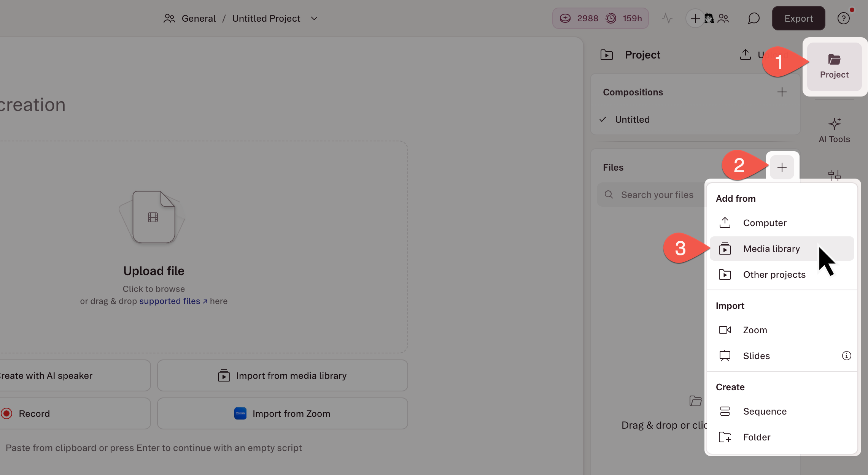Click the file icon above Upload file
The image size is (868, 475).
(153, 217)
